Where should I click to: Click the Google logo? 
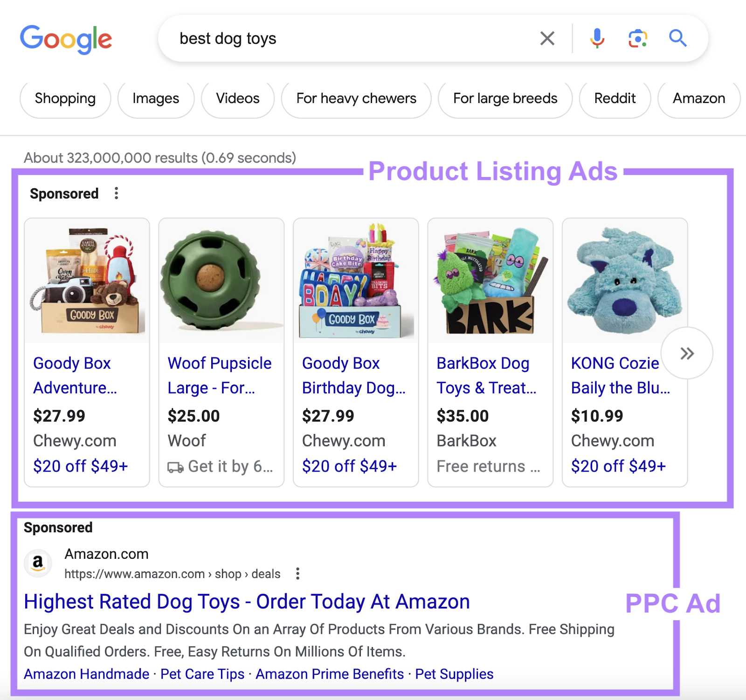66,39
